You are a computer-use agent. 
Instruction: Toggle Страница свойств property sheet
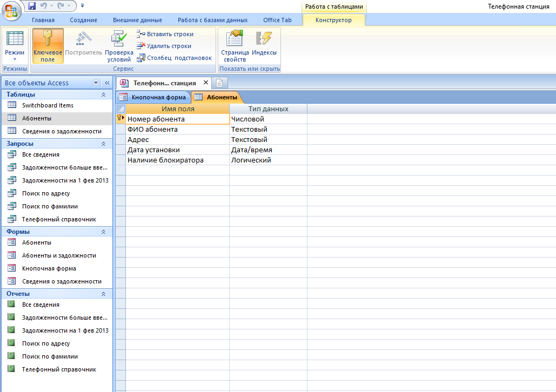coord(235,46)
